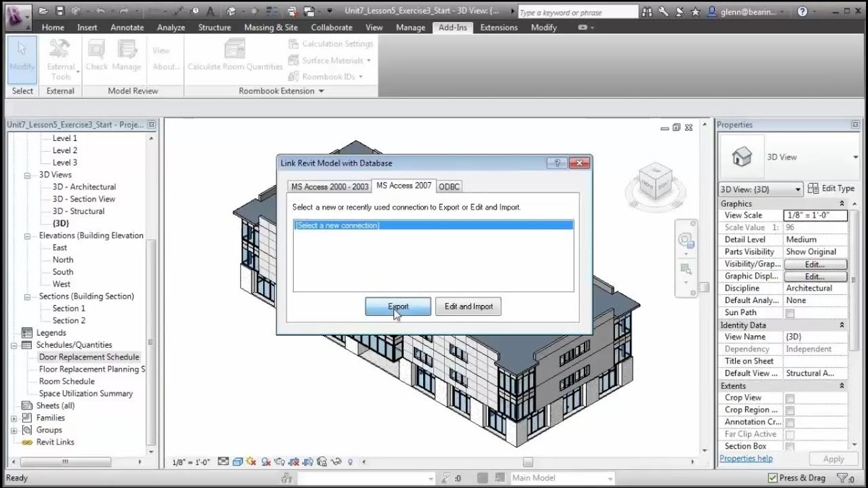
Task: Open the Collaborate ribbon tab
Action: point(332,27)
